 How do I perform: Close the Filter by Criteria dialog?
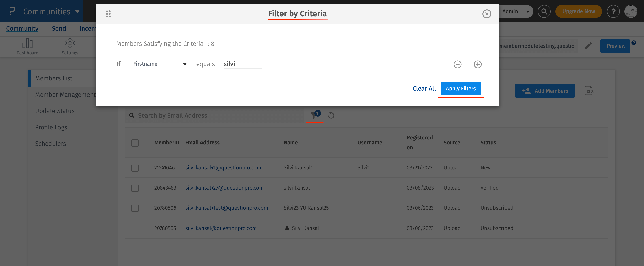(486, 14)
